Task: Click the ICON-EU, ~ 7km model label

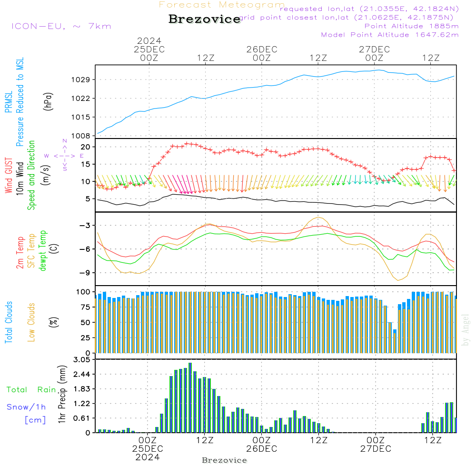Action: (x=61, y=26)
